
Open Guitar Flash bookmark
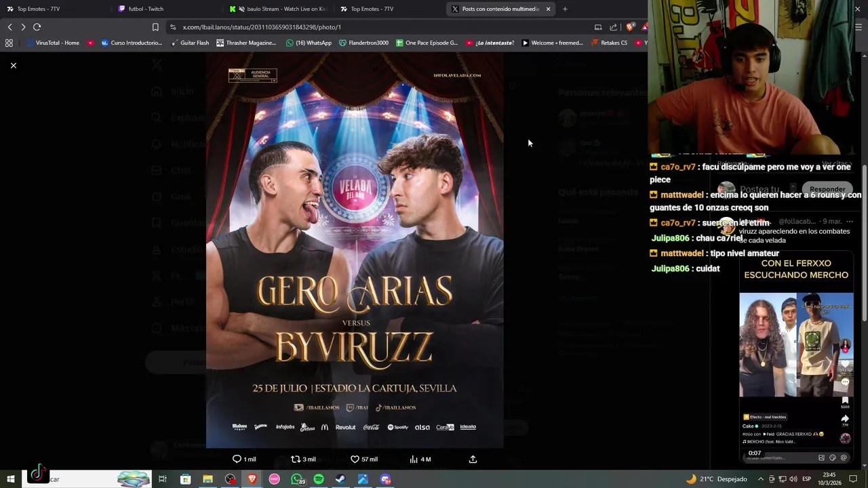pyautogui.click(x=190, y=43)
